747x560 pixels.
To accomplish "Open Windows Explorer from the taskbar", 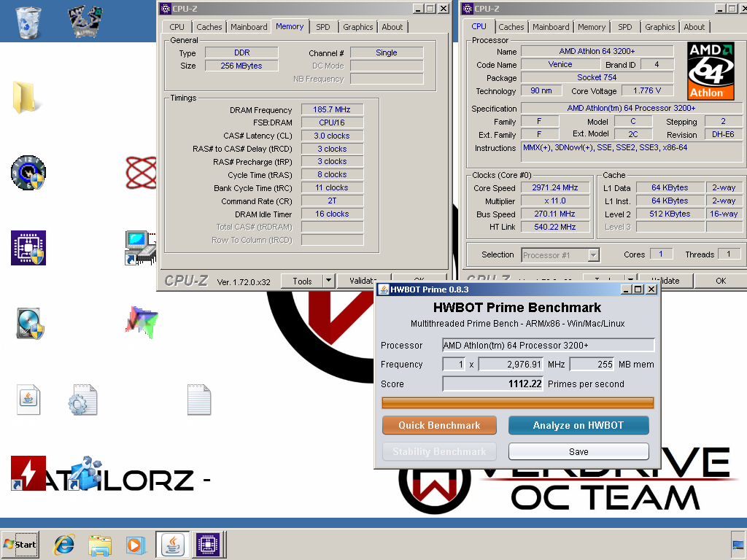I will click(99, 545).
